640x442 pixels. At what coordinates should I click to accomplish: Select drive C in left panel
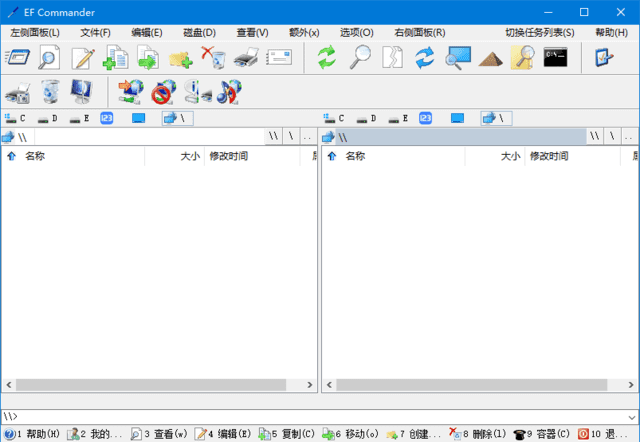[15, 118]
